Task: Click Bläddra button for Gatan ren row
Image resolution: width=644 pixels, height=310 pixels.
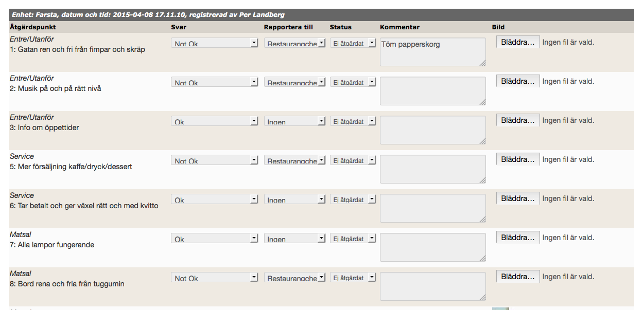Action: (x=518, y=42)
